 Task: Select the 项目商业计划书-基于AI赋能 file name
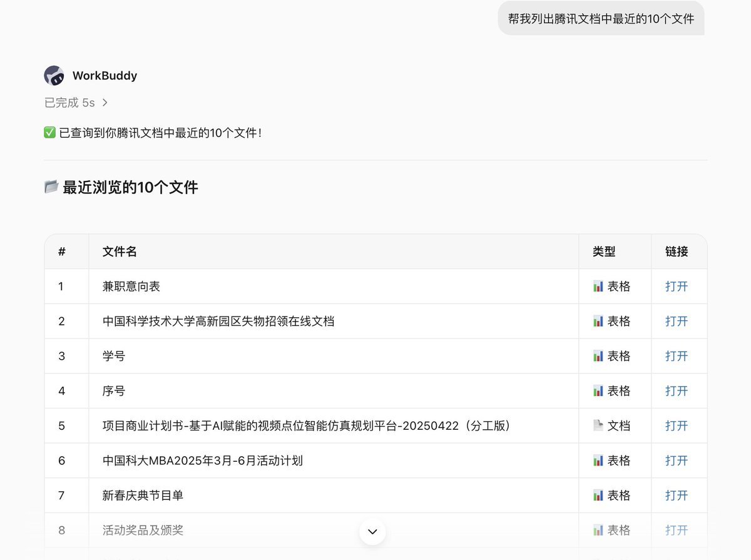(309, 426)
